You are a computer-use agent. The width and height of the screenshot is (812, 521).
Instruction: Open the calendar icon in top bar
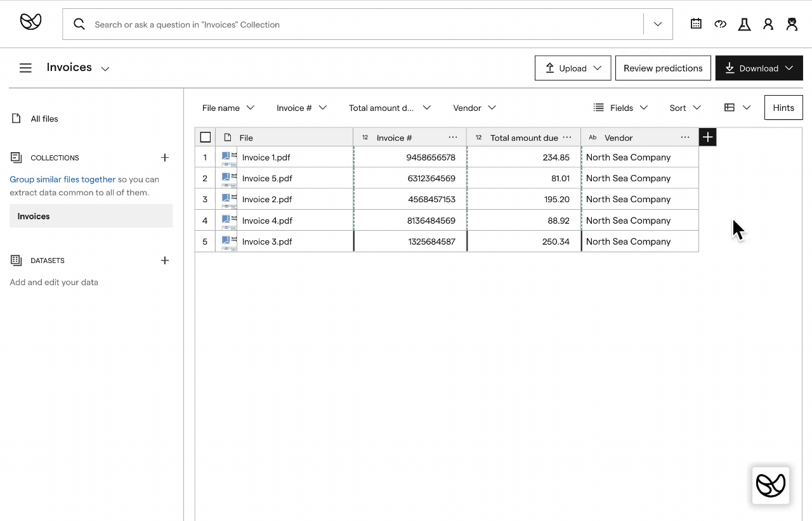point(696,24)
